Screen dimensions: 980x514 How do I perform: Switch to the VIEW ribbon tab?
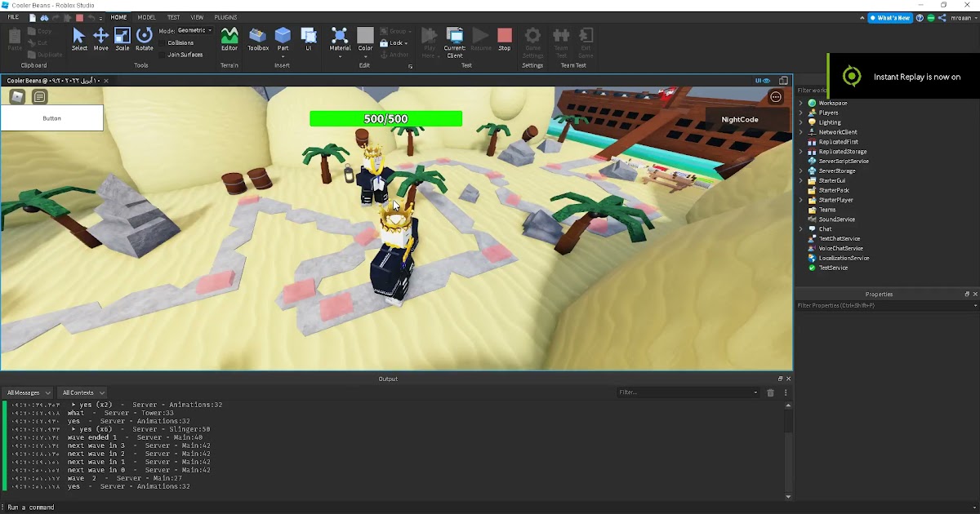[x=198, y=17]
